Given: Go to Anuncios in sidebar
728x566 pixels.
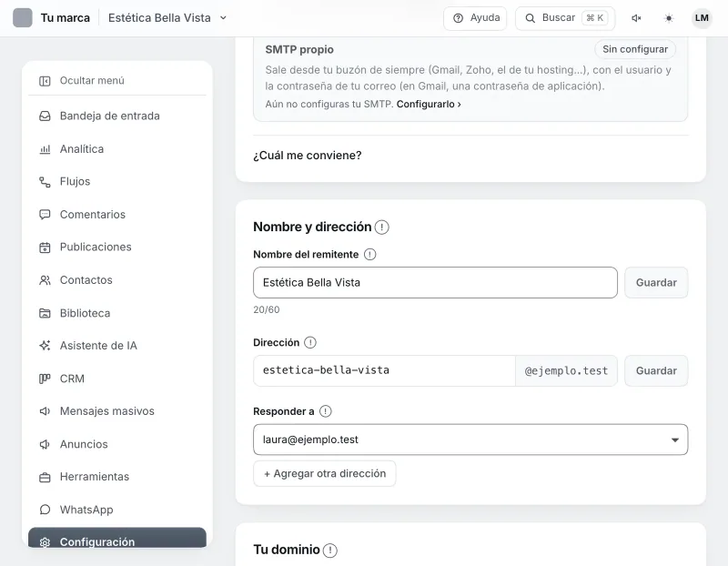Looking at the screenshot, I should coord(117,444).
